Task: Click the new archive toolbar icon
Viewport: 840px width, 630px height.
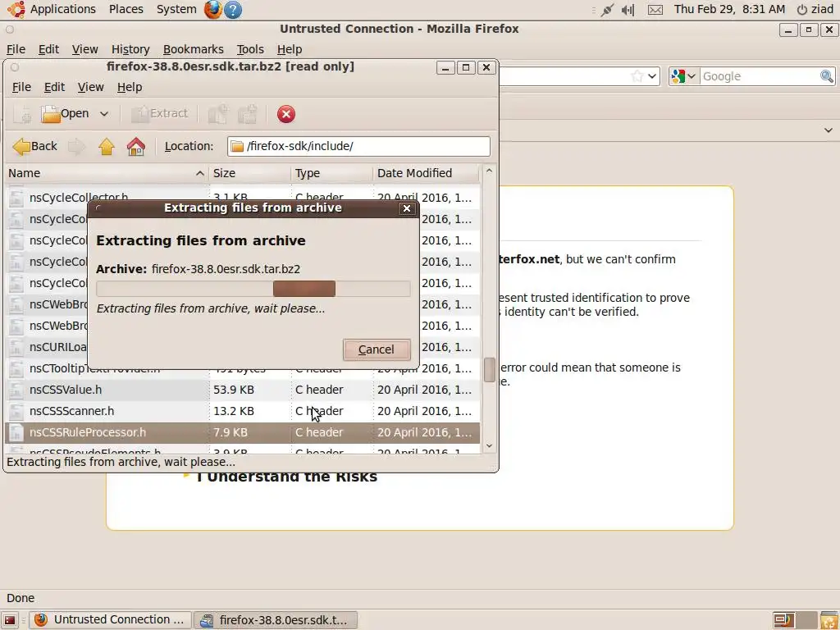Action: (22, 114)
